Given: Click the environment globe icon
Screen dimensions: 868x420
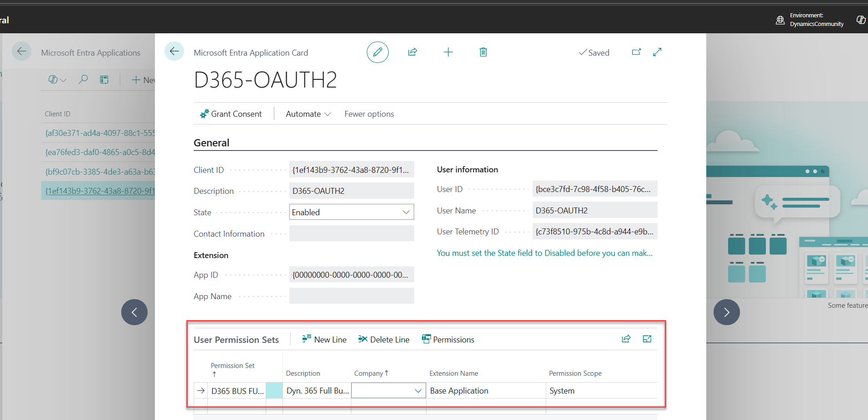Looking at the screenshot, I should [x=780, y=20].
